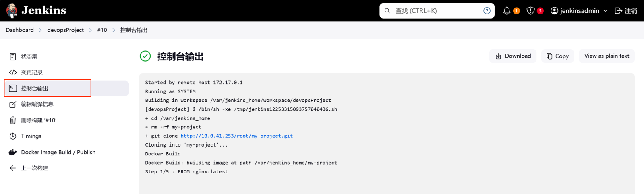Open Docker Image Build / Publish
This screenshot has height=194, width=644.
(x=67, y=152)
